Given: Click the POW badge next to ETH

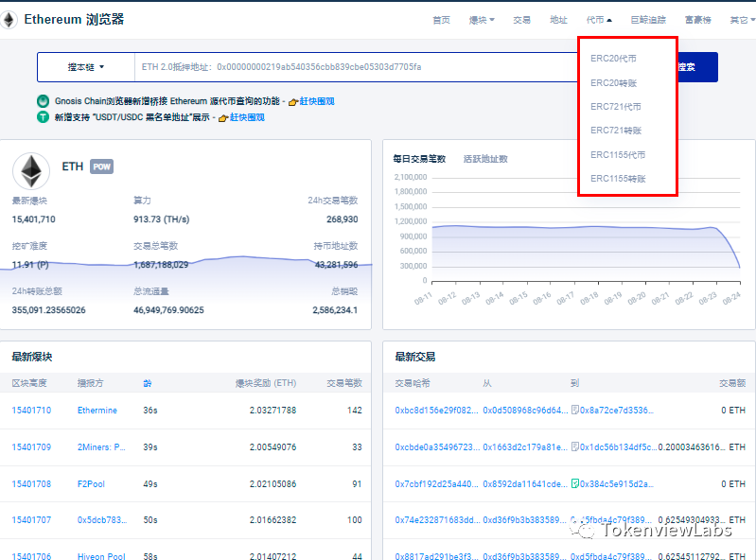Looking at the screenshot, I should click(x=101, y=166).
